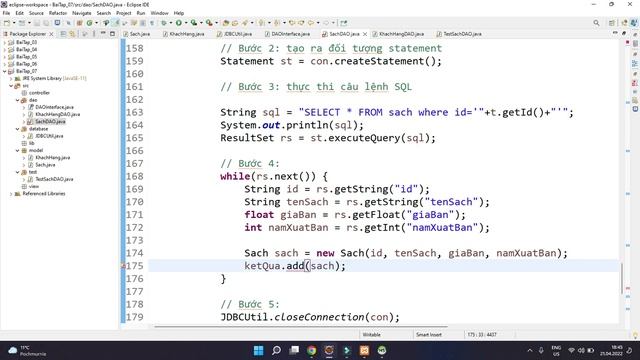Screen dimensions: 640x360
Task: Toggle Link with Editor in Package Explorer
Action: [x=72, y=34]
